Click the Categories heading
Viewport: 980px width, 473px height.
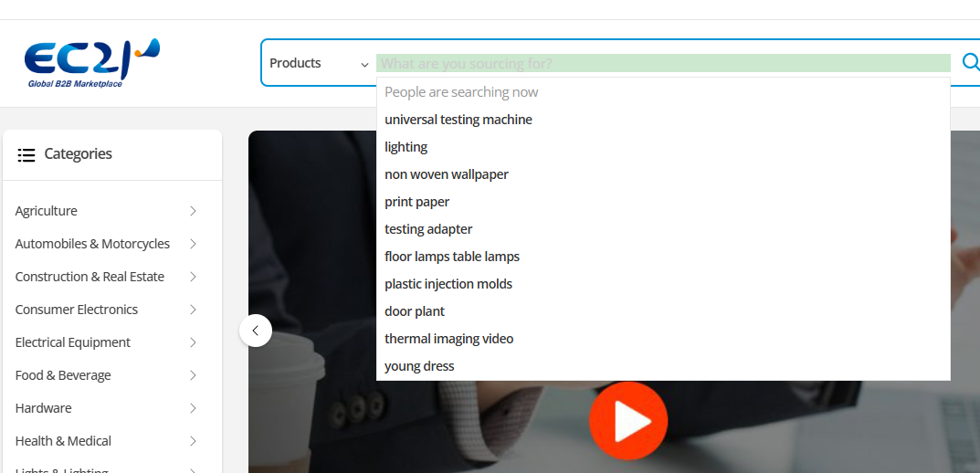click(79, 153)
